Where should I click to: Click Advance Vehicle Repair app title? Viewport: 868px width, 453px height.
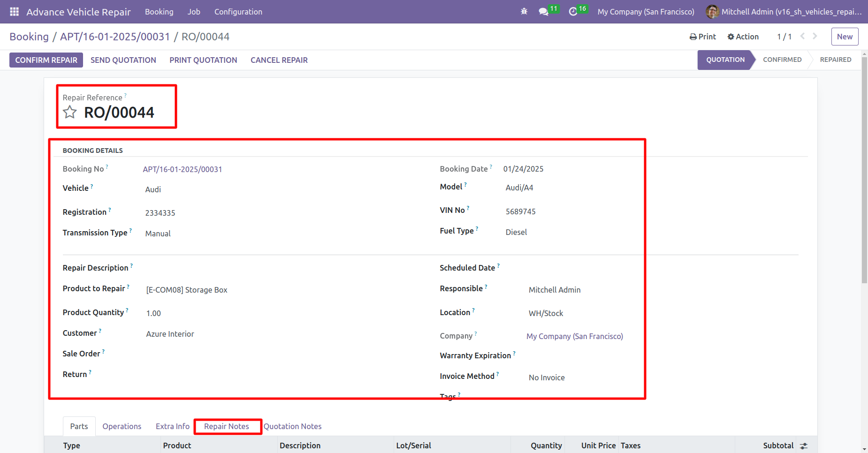click(78, 12)
